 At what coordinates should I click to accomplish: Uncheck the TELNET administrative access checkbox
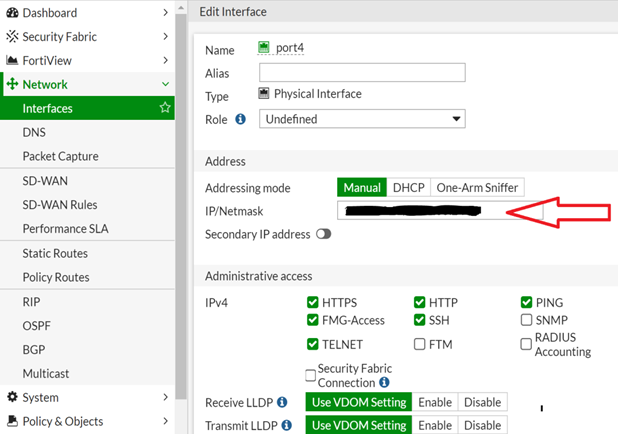[x=314, y=344]
